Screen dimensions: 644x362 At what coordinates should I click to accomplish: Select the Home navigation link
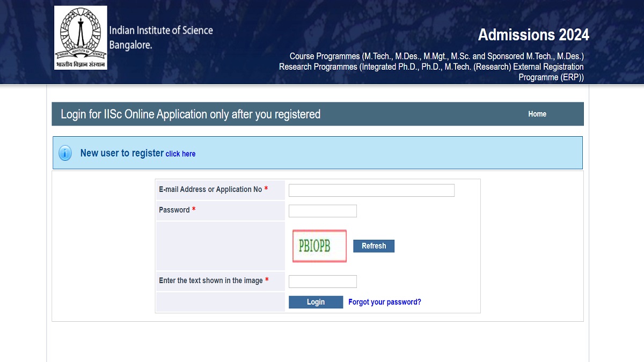[x=537, y=114]
